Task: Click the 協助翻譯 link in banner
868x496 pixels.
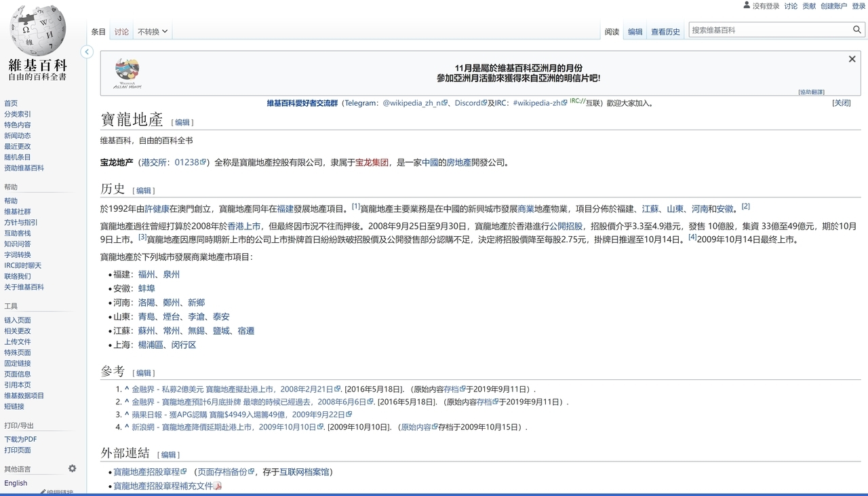Action: pos(811,92)
